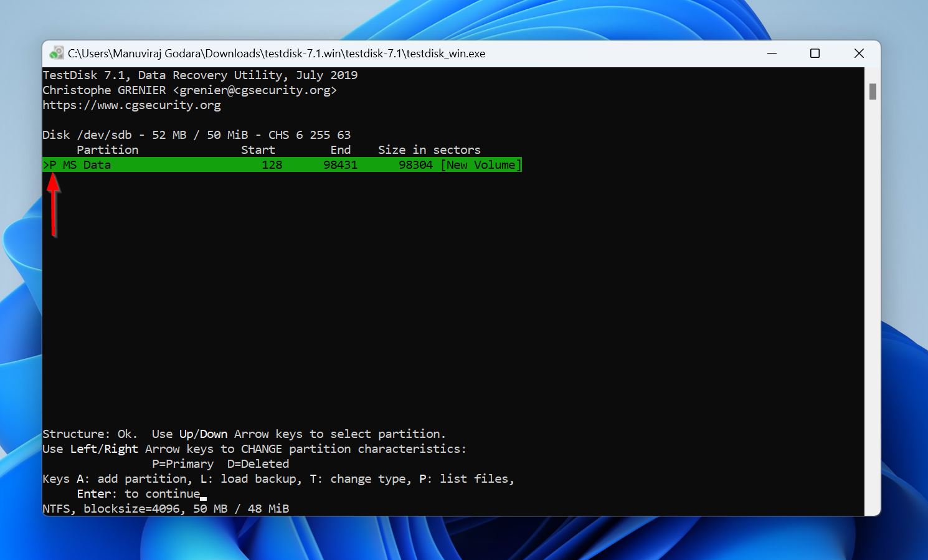Click the TestDisk 7.1 version header line
Screen dimensions: 928x560
pos(199,75)
